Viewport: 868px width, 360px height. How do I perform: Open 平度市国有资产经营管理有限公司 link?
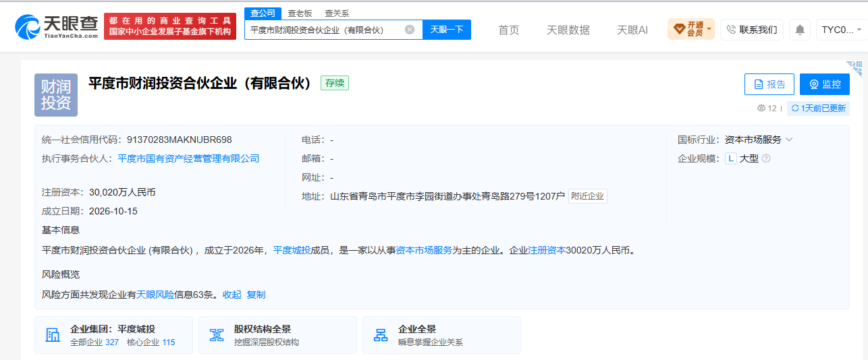coord(188,158)
